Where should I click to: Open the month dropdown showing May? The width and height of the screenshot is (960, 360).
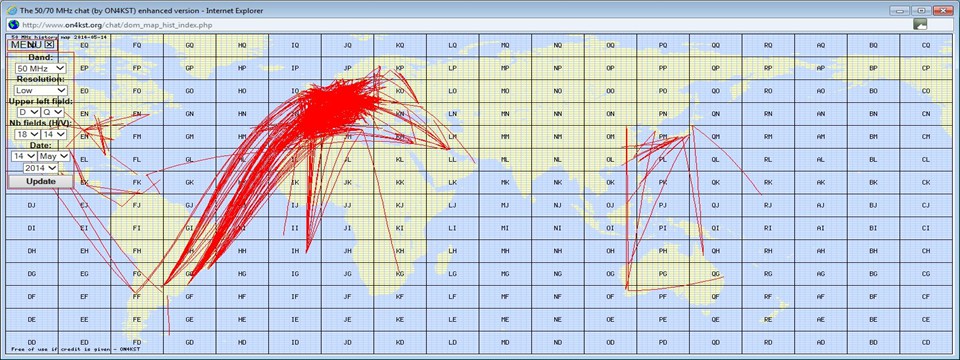[54, 156]
